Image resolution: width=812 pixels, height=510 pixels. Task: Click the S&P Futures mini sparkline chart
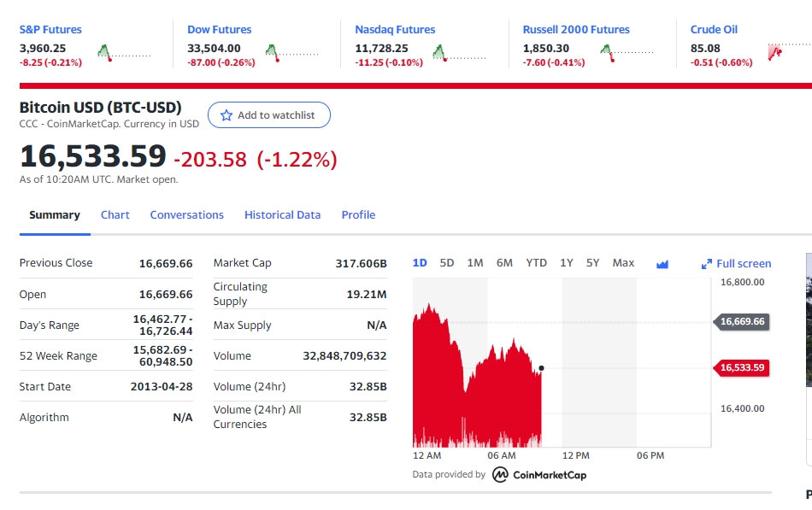(124, 53)
